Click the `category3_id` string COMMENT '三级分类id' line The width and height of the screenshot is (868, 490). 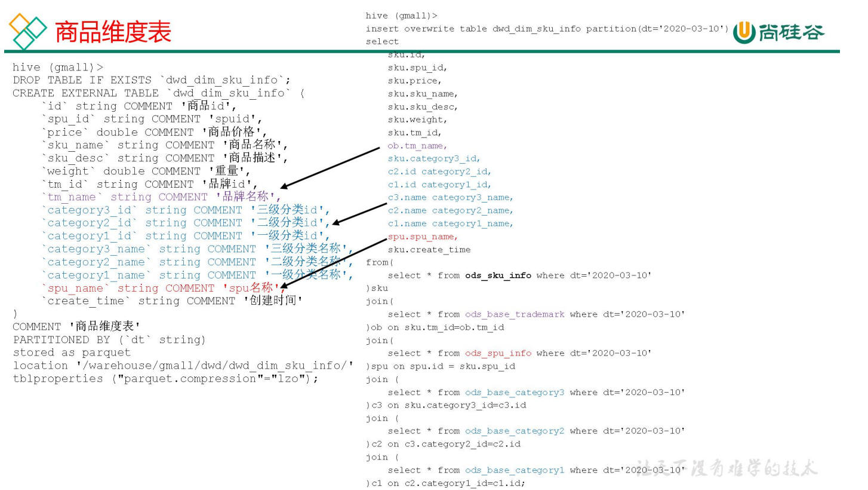coord(186,210)
